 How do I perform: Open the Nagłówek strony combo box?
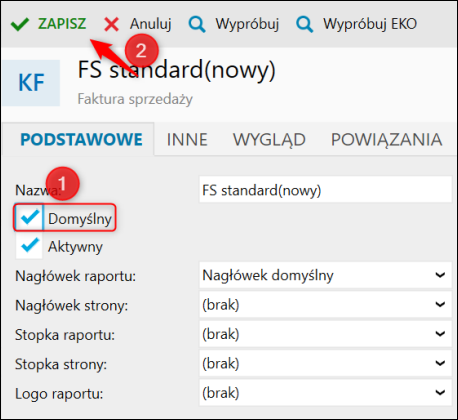pyautogui.click(x=325, y=304)
